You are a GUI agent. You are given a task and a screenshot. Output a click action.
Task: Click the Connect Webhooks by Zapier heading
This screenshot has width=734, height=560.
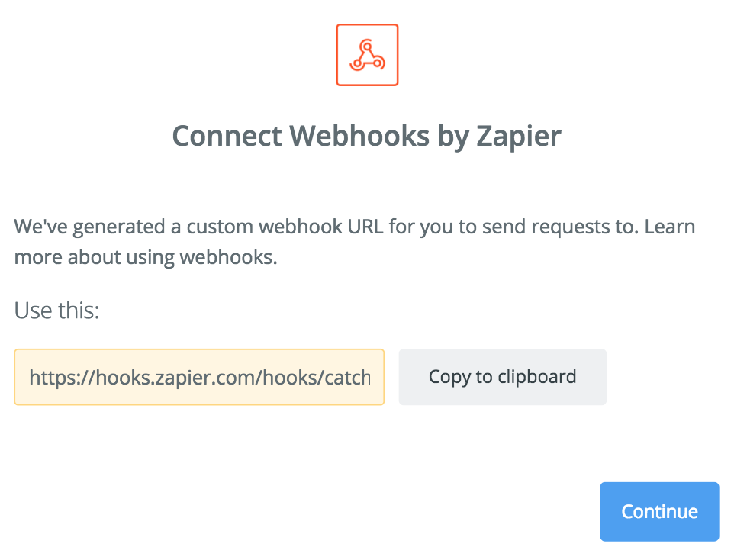tap(366, 137)
